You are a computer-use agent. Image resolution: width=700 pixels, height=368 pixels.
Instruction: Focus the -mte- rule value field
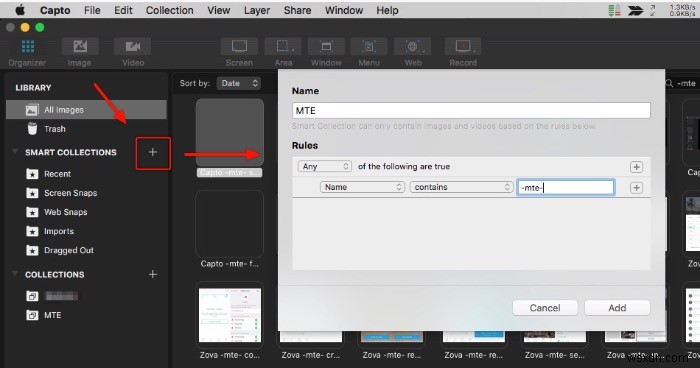pos(566,188)
